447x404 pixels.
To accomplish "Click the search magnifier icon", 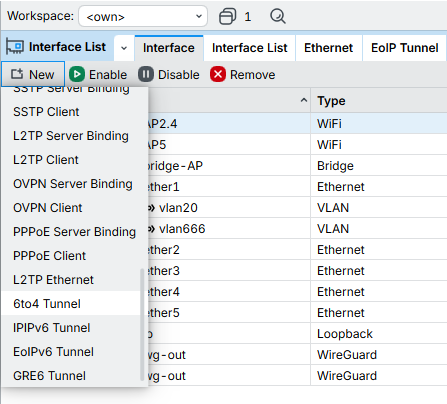I will point(278,16).
